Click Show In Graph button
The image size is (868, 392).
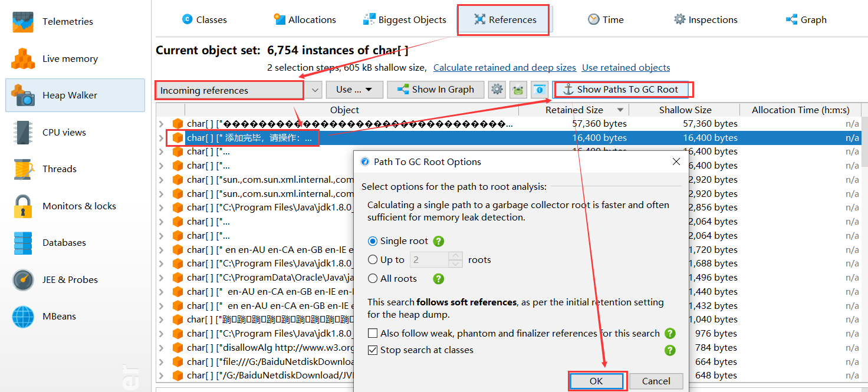point(435,90)
